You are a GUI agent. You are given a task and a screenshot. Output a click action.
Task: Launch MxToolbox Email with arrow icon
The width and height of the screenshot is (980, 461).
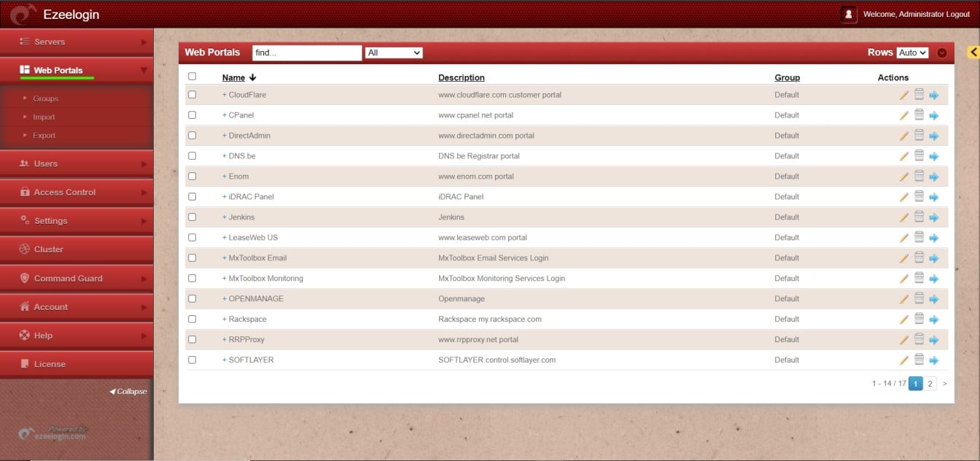coord(933,258)
